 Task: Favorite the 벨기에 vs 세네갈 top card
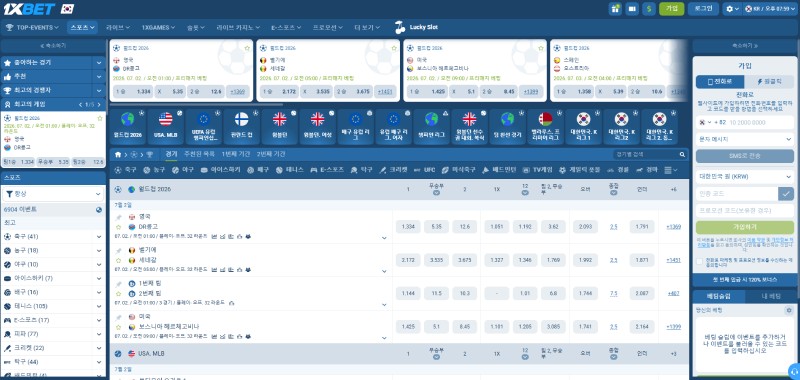point(394,48)
